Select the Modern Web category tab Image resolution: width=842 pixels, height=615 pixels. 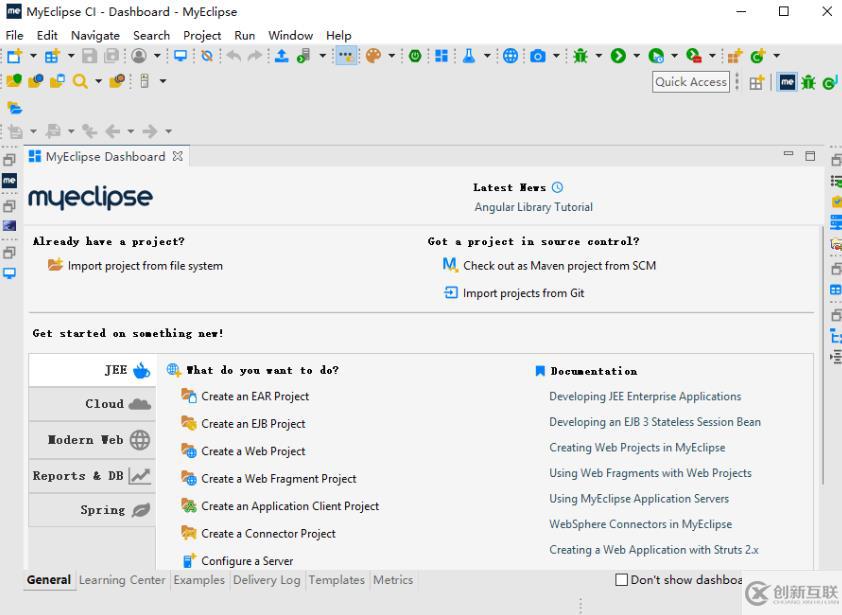click(93, 440)
